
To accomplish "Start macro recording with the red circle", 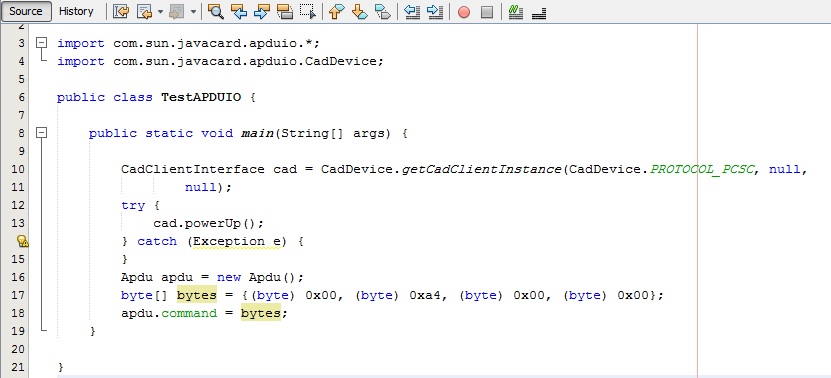I will (x=464, y=12).
